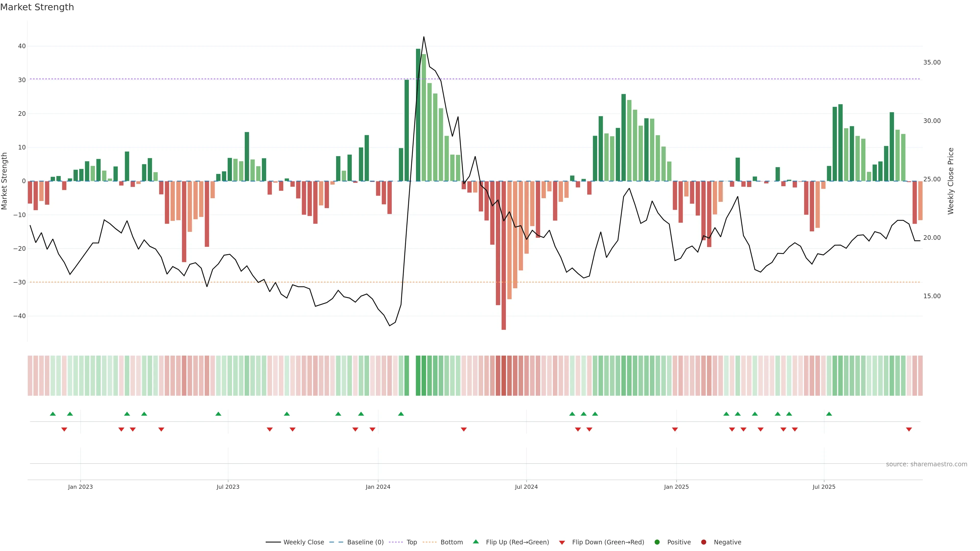The width and height of the screenshot is (980, 551).
Task: Click the last red flip-down marker at far right
Action: (909, 429)
